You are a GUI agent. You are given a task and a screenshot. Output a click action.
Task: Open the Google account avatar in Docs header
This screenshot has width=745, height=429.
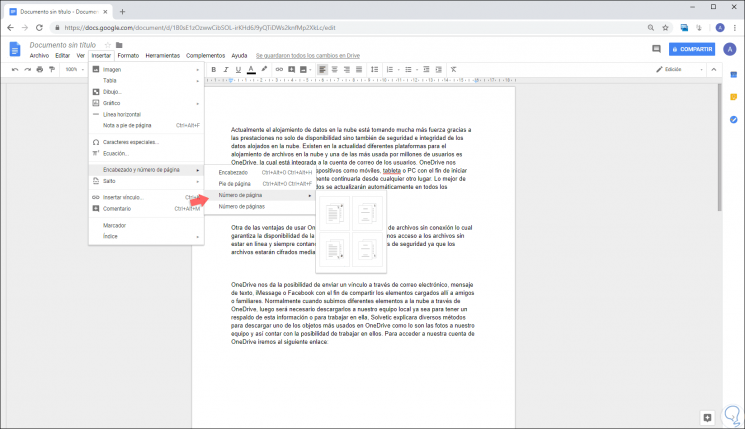pos(730,49)
